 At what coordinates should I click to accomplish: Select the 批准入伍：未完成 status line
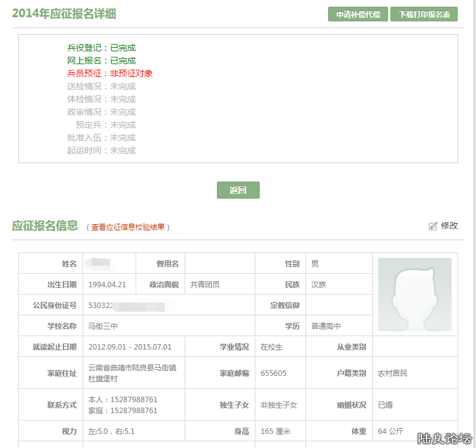tap(101, 138)
